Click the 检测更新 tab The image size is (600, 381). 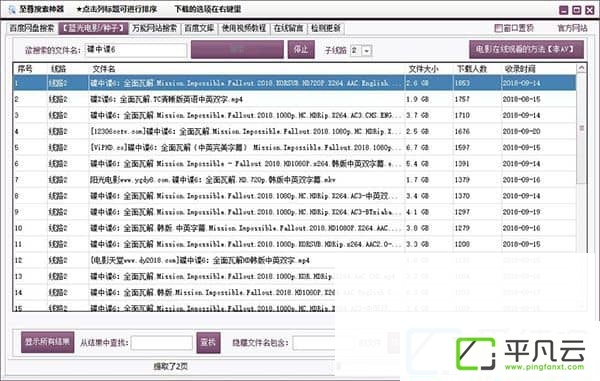tap(326, 28)
